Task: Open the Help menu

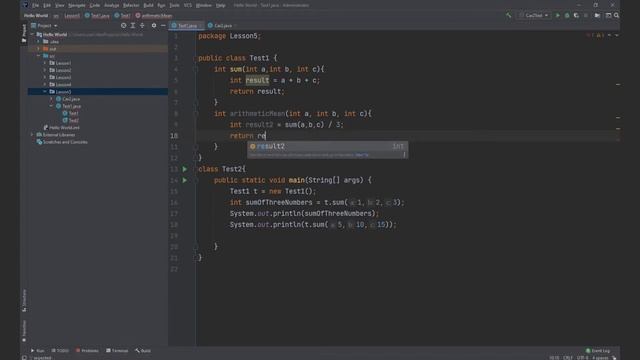Action: pyautogui.click(x=221, y=5)
